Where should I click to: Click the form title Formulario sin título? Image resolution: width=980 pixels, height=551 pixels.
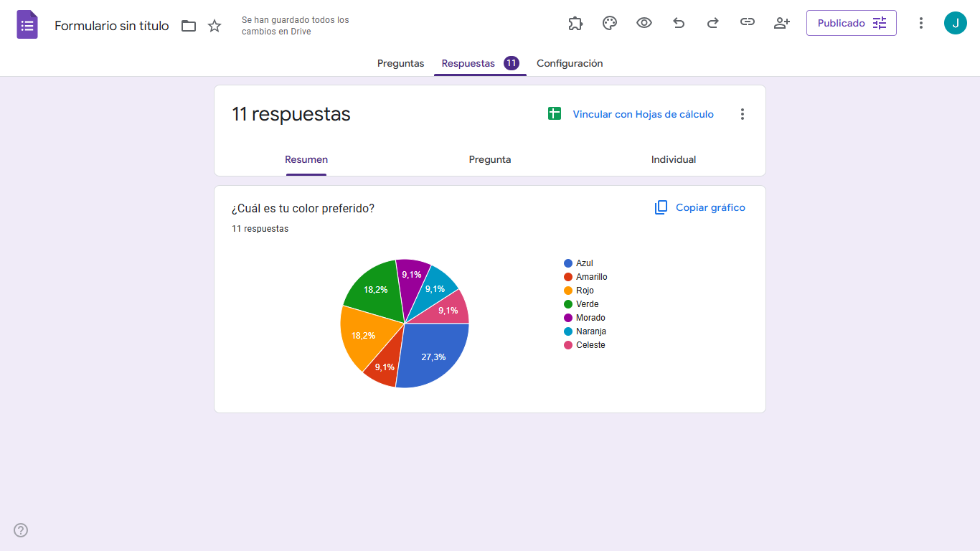pyautogui.click(x=112, y=26)
